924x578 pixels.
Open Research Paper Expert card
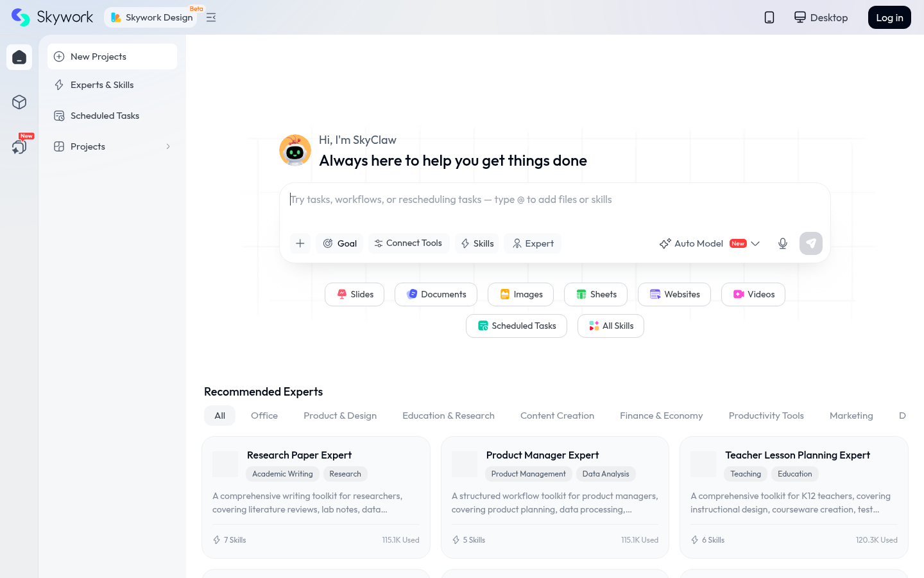pos(316,497)
